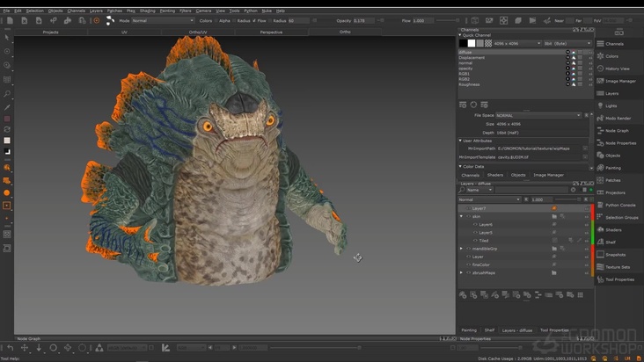This screenshot has width=644, height=362.
Task: Click the brush tip preview icon in the toolbar
Action: pyautogui.click(x=110, y=20)
